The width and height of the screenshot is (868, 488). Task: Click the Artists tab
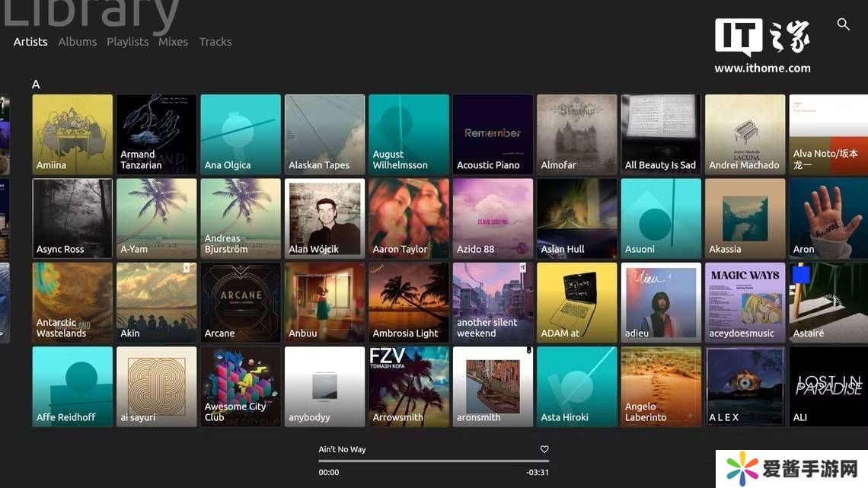(30, 42)
